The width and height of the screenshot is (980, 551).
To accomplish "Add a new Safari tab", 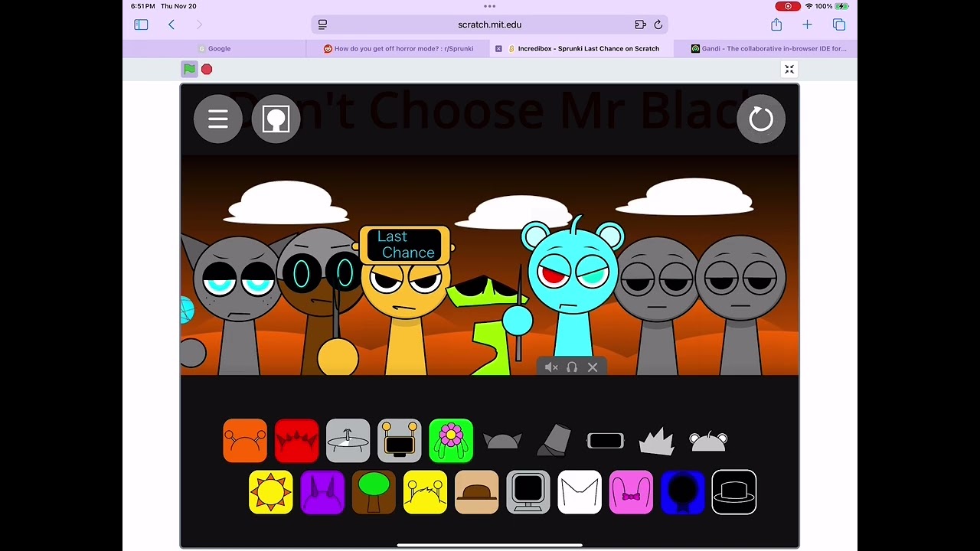I will (x=807, y=24).
